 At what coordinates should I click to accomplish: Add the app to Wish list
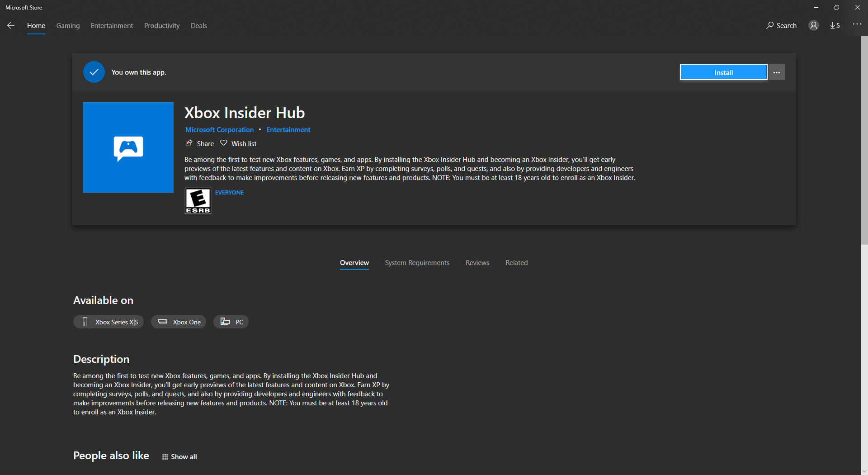[238, 143]
